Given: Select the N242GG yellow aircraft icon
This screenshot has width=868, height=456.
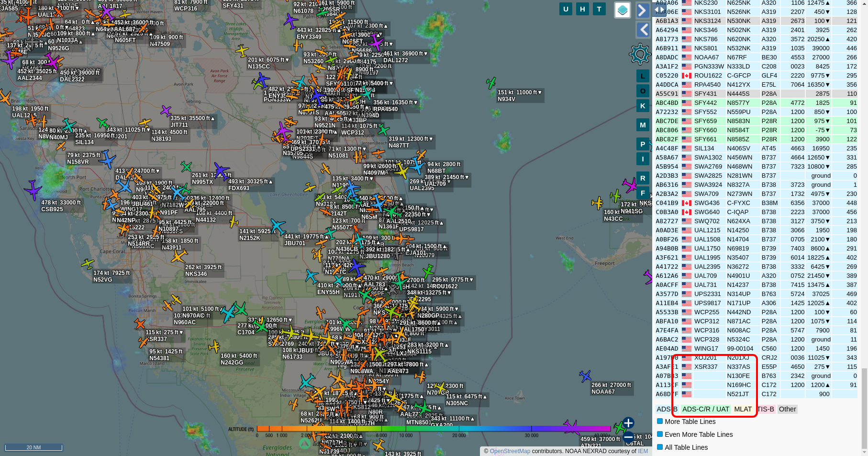Looking at the screenshot, I should click(214, 346).
